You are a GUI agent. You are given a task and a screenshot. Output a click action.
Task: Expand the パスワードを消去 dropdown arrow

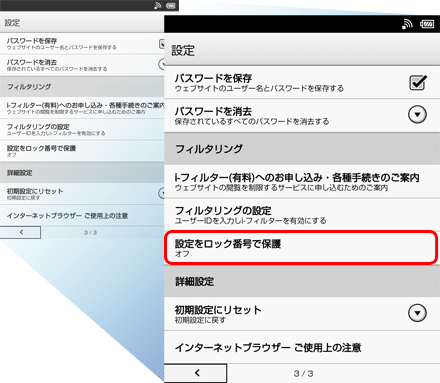click(417, 114)
